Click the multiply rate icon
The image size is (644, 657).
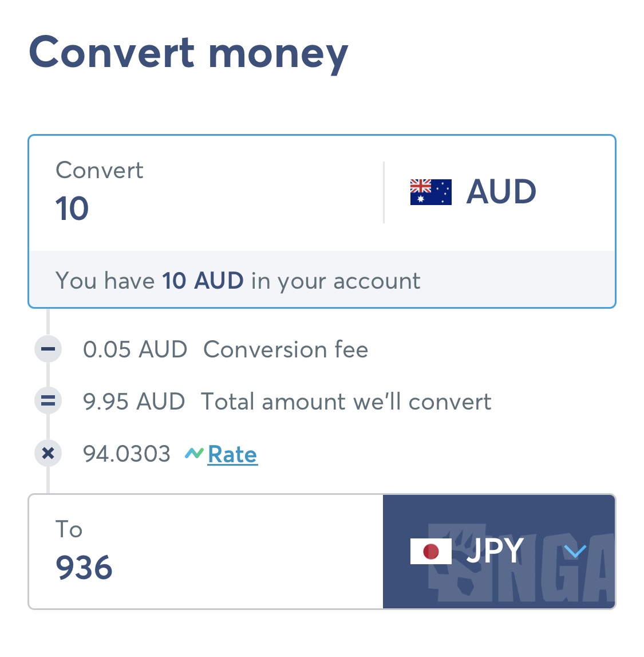pyautogui.click(x=48, y=453)
